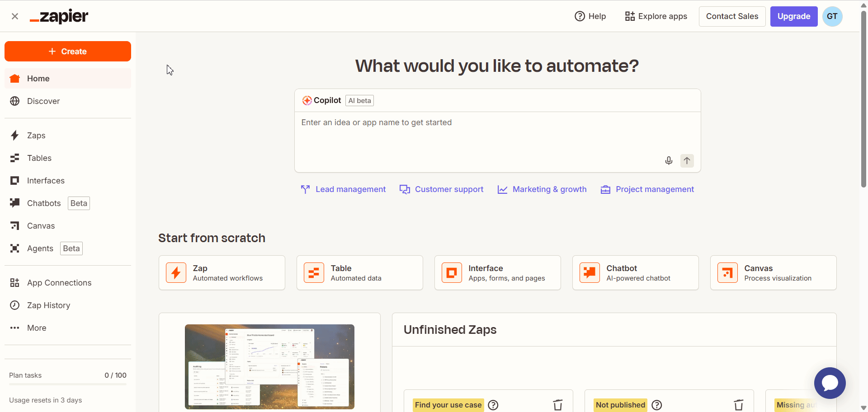The height and width of the screenshot is (412, 868).
Task: Click the dashboard preview thumbnail
Action: [269, 367]
